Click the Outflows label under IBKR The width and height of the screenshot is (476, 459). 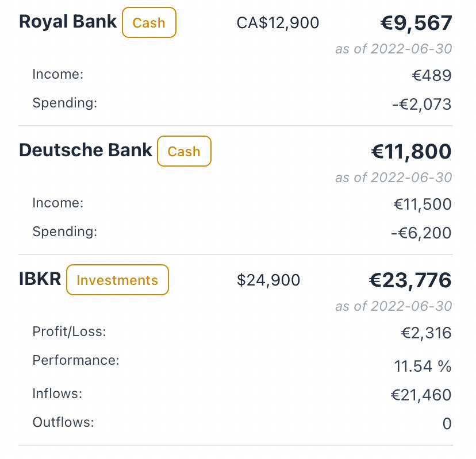coord(63,422)
